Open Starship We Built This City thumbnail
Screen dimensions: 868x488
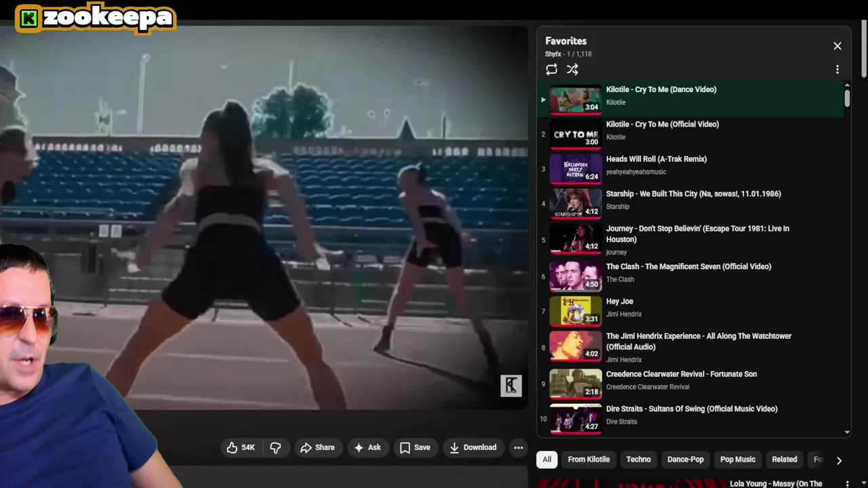click(575, 203)
